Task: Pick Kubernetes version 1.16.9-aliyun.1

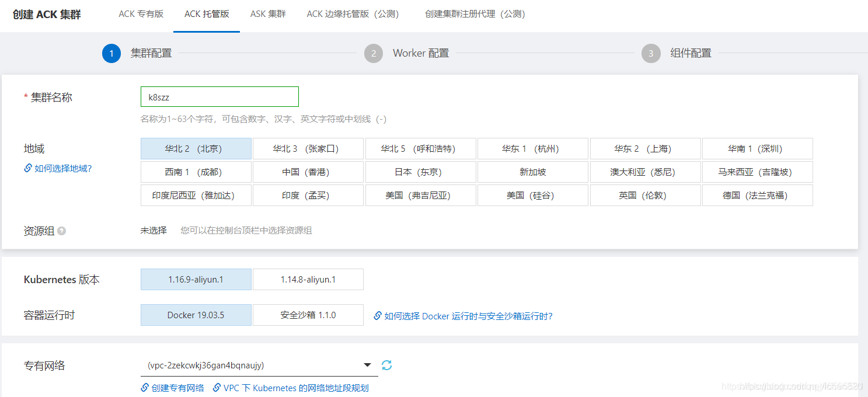Action: click(x=196, y=280)
